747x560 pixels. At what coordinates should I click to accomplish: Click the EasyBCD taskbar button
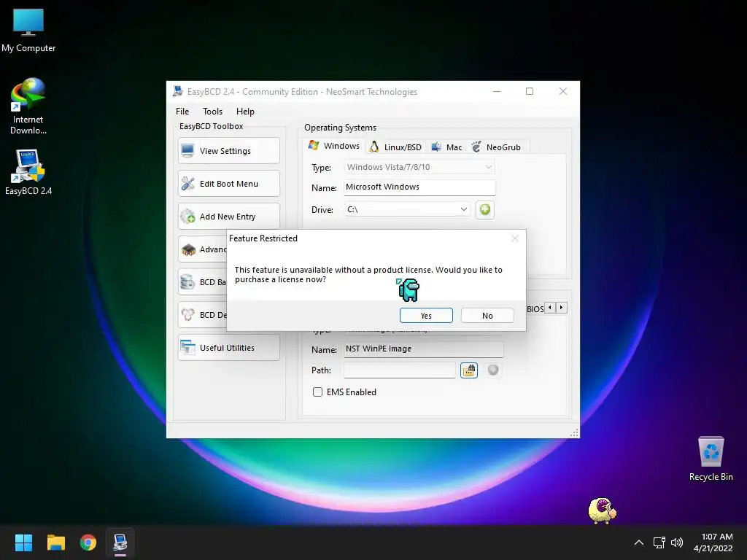(120, 542)
